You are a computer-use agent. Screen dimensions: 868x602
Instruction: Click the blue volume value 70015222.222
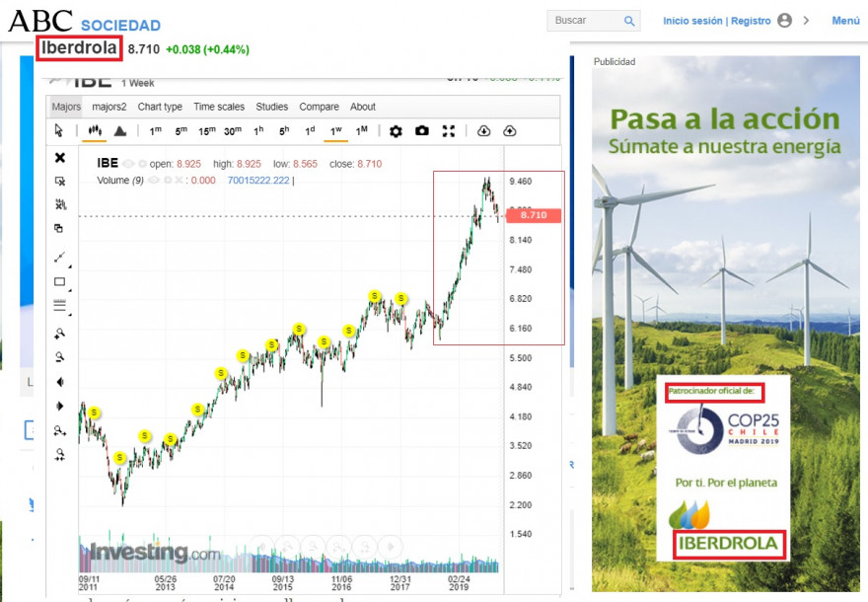coord(258,181)
